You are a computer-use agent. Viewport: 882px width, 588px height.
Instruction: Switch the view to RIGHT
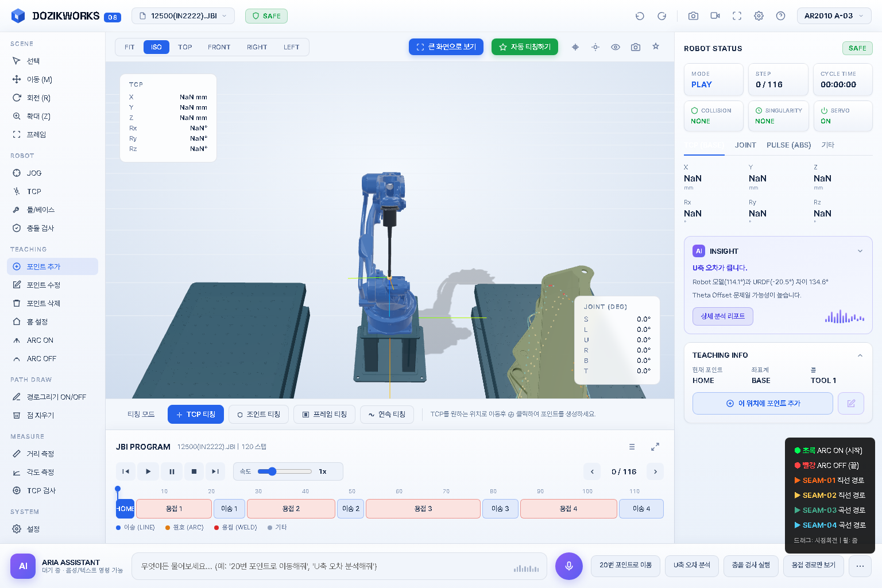[257, 47]
